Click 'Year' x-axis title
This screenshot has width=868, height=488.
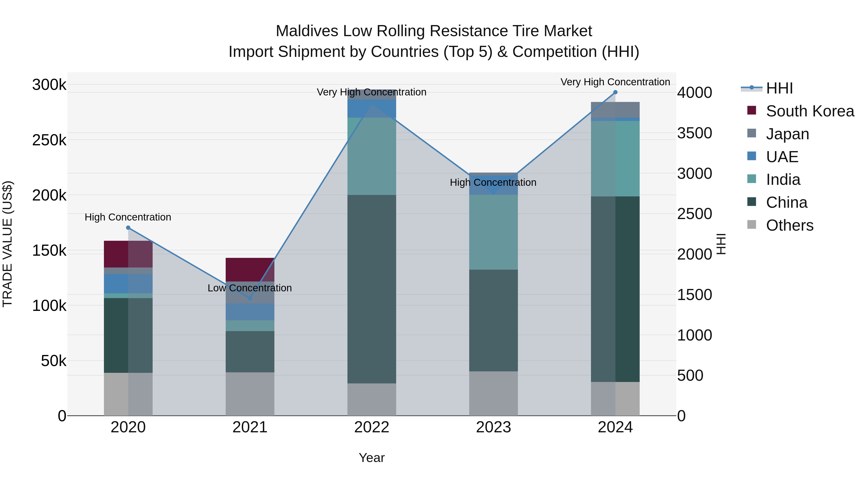(x=372, y=458)
